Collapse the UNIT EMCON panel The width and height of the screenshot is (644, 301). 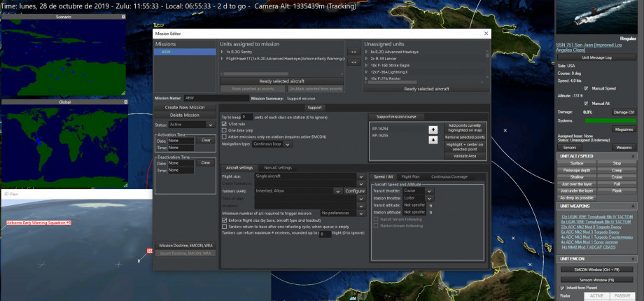[633, 259]
